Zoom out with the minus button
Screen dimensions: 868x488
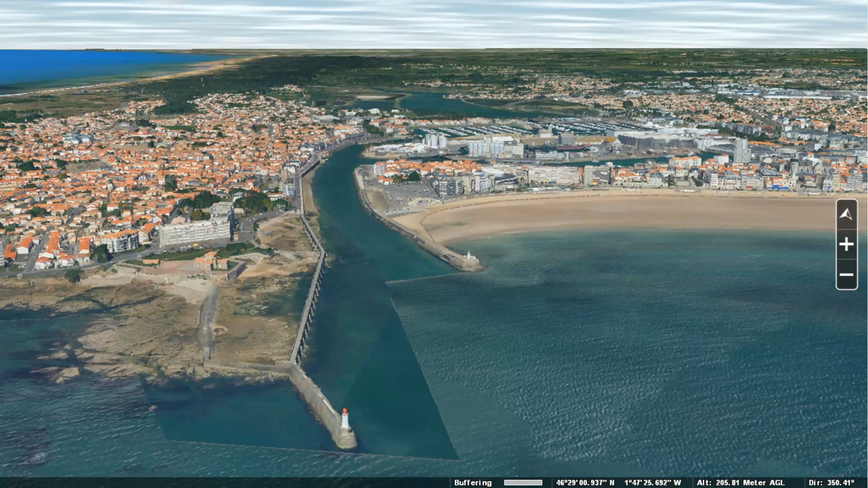(x=846, y=275)
